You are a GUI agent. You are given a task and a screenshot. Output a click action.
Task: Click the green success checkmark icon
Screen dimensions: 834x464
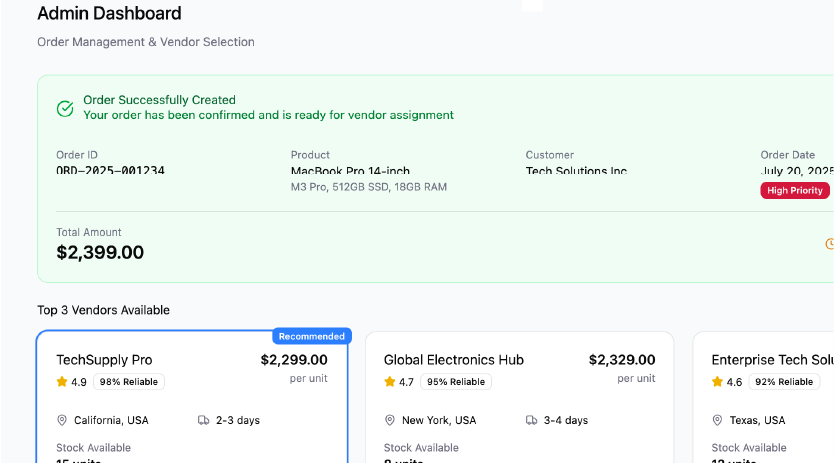click(x=65, y=109)
